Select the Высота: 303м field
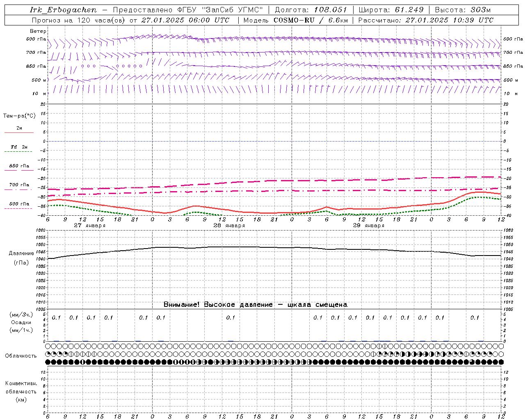The width and height of the screenshot is (525, 420). [463, 10]
